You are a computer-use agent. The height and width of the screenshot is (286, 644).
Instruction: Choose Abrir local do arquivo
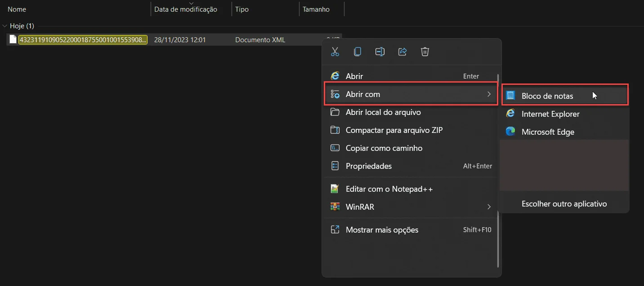(383, 112)
